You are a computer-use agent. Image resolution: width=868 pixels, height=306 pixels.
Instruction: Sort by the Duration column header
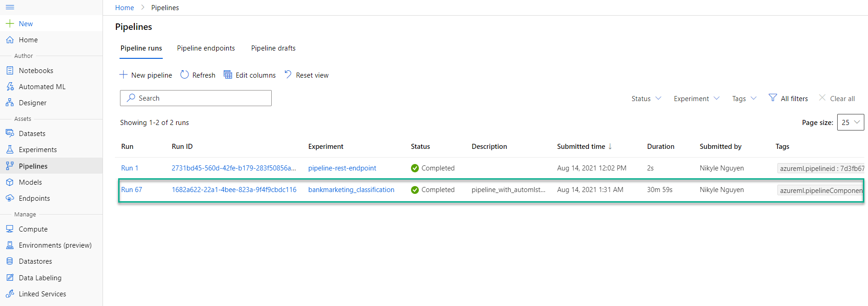click(x=661, y=147)
